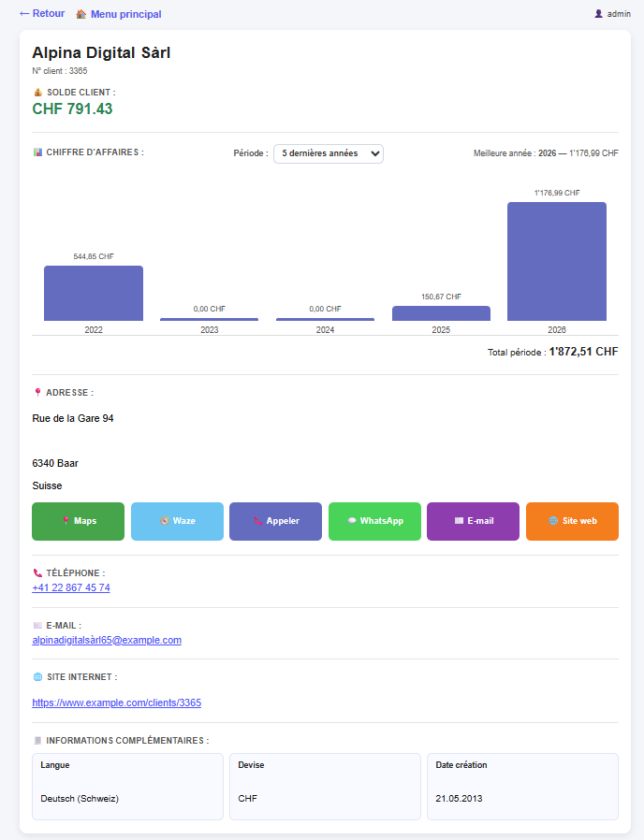The width and height of the screenshot is (644, 840).
Task: Click the alpinadigitalsàrl65@example.com email link
Action: click(x=107, y=640)
